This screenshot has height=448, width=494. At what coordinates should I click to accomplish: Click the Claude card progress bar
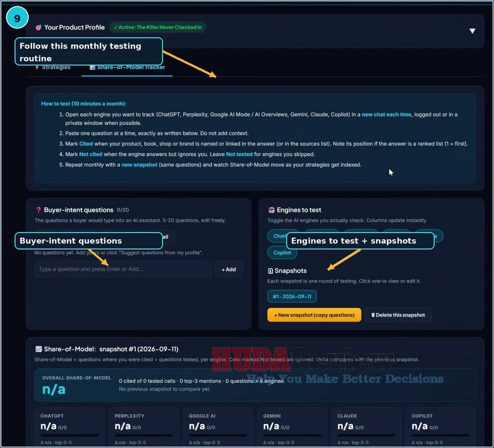point(367,435)
